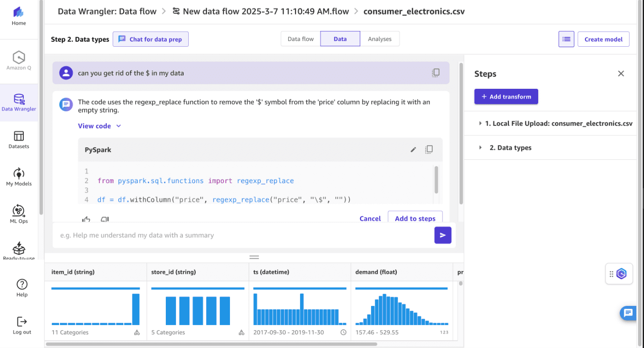Open the steps list icon near Create model
Image resolution: width=644 pixels, height=348 pixels.
pyautogui.click(x=566, y=39)
